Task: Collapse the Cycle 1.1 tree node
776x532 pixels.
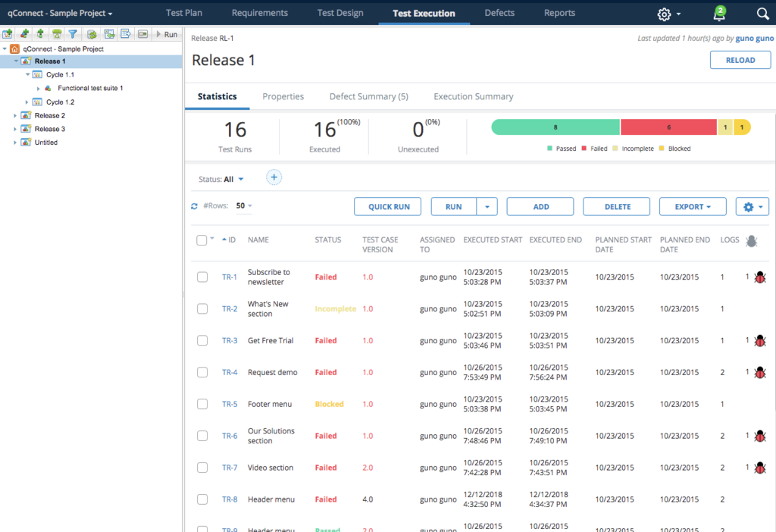Action: (28, 75)
